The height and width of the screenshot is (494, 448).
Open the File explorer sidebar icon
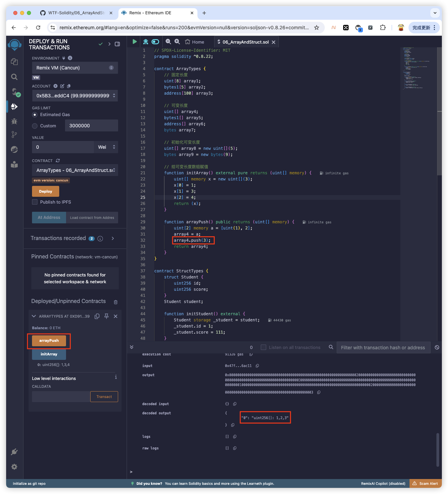[x=14, y=62]
